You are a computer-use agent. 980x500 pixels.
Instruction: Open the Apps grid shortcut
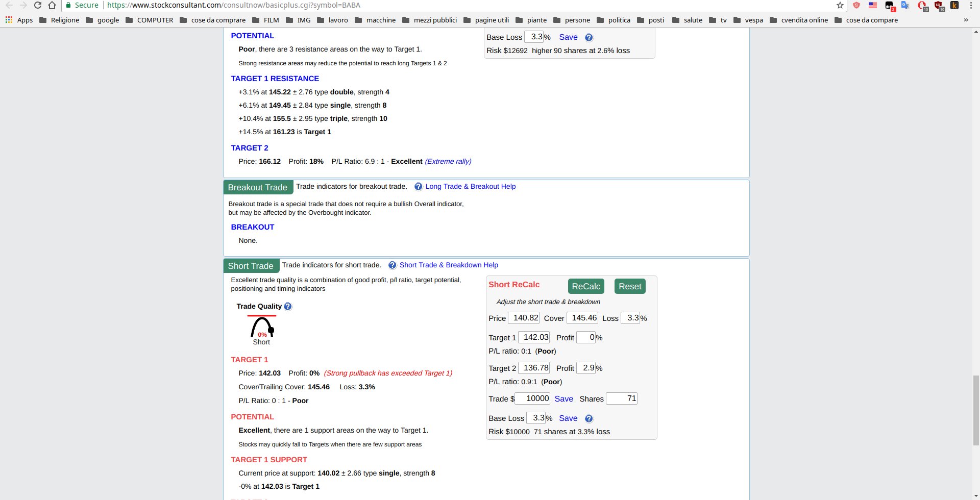(19, 20)
